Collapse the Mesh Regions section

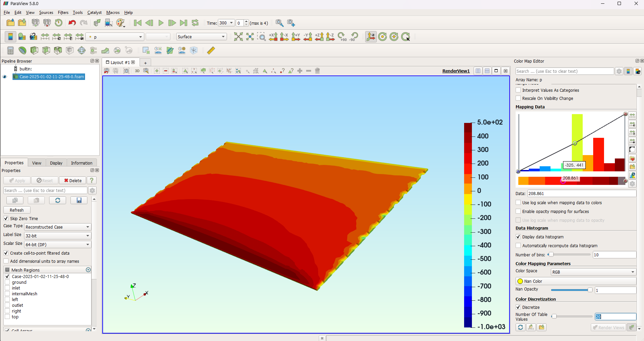(88, 270)
